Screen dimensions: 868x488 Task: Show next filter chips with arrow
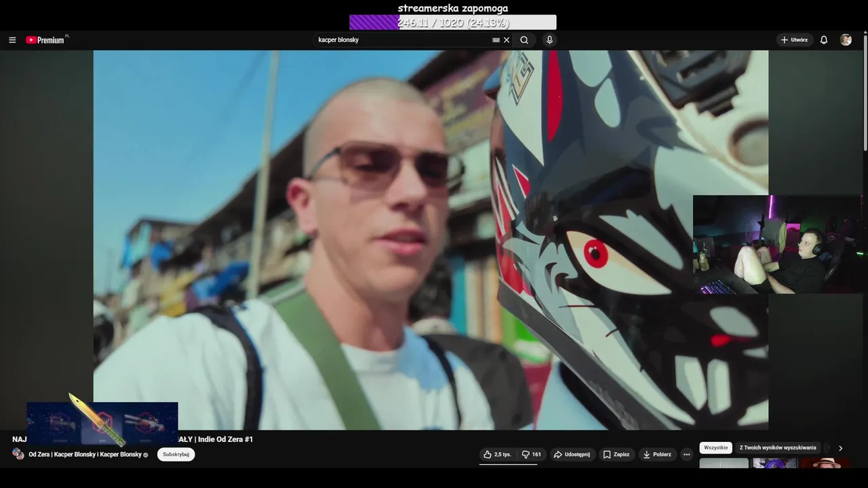click(840, 448)
